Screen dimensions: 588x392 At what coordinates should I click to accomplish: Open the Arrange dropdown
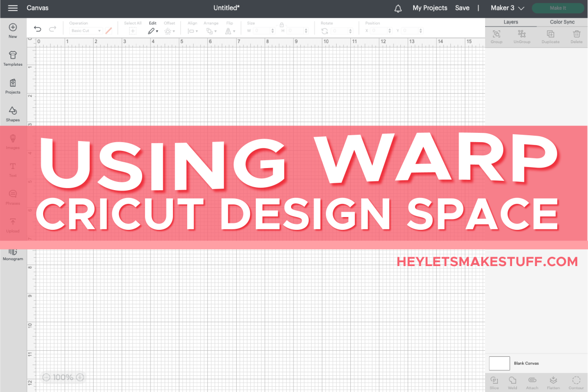coord(211,30)
